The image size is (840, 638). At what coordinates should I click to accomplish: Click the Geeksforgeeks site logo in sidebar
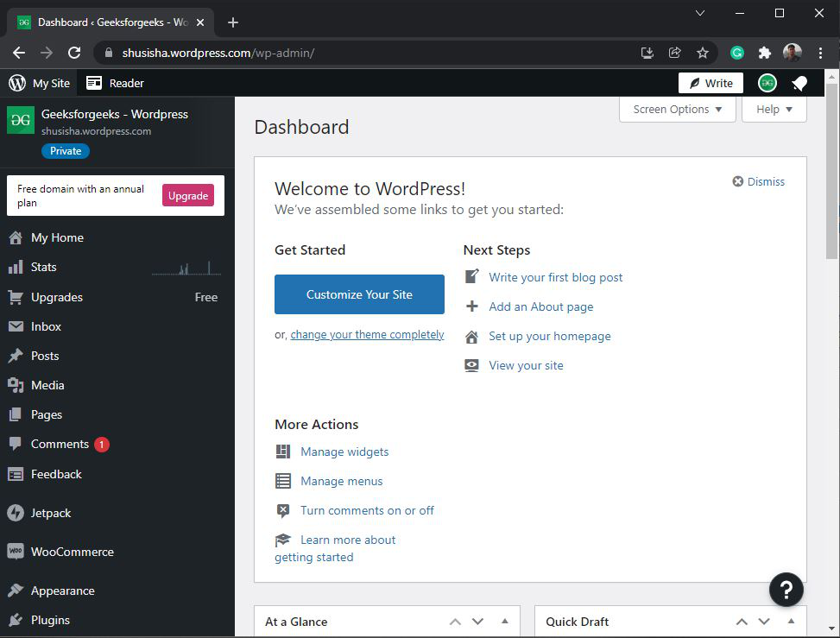(x=21, y=120)
